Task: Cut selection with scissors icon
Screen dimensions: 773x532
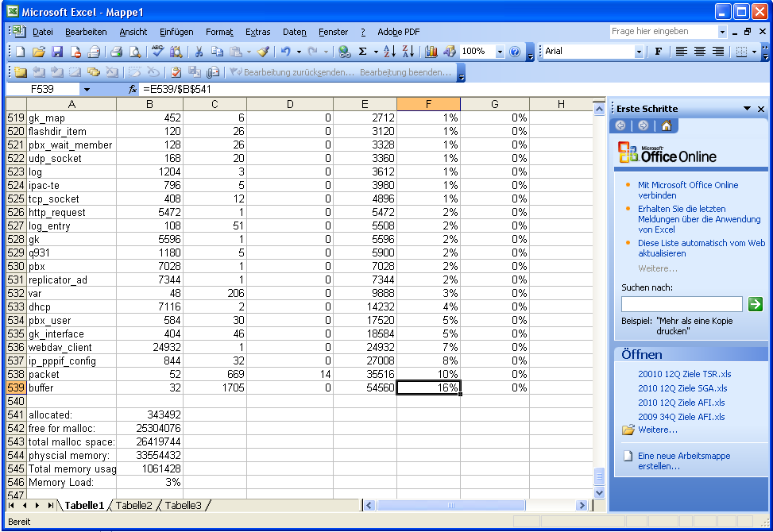Action: tap(199, 52)
